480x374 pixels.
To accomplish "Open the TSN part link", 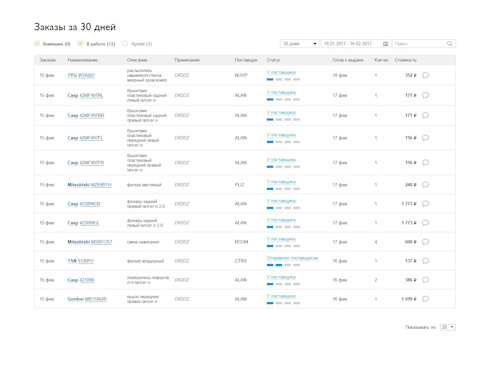I will [81, 261].
